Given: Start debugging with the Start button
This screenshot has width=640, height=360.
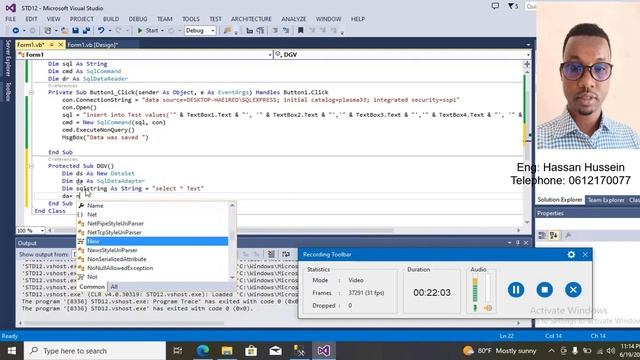Looking at the screenshot, I should pyautogui.click(x=148, y=31).
